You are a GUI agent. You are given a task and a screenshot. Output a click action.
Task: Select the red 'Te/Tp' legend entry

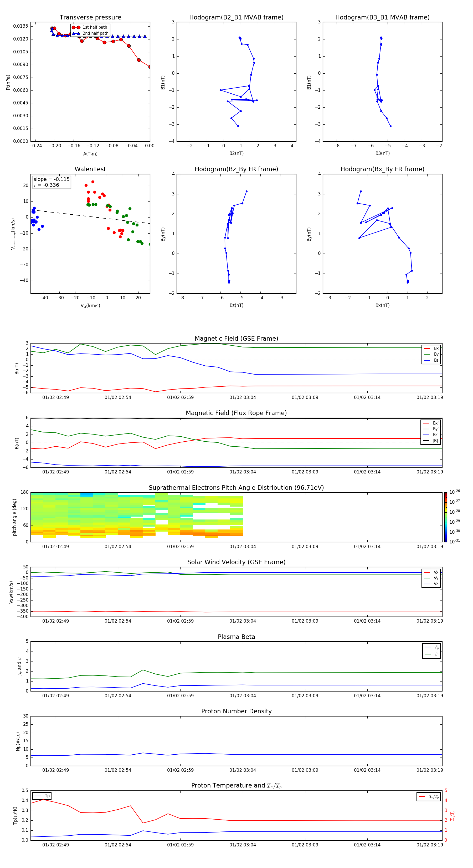coord(429,796)
